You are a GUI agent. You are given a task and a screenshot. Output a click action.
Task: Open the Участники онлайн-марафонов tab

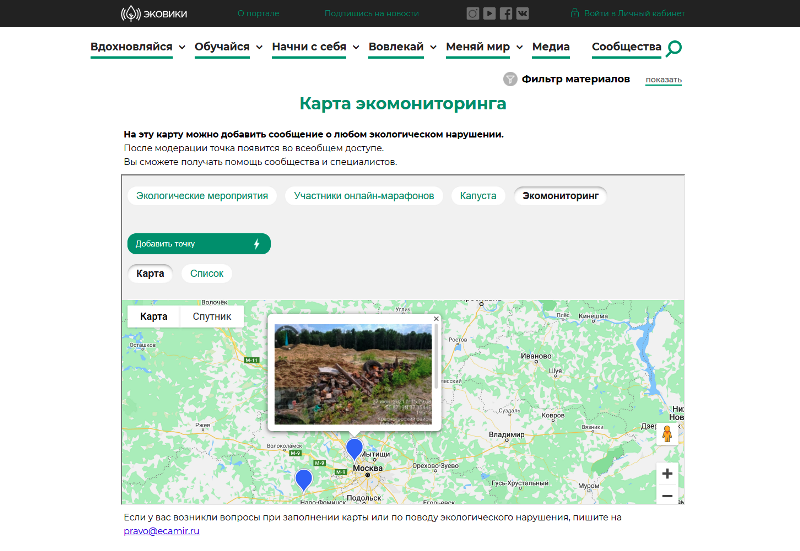tap(364, 196)
